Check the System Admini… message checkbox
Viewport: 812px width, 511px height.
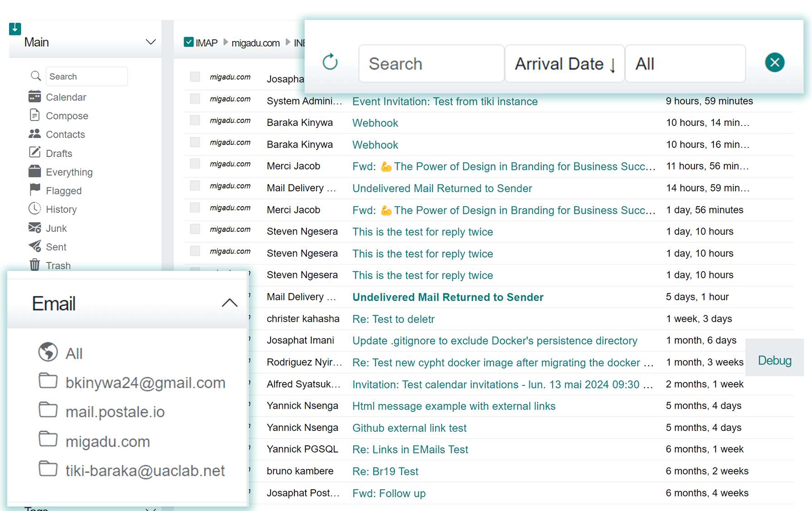pos(195,98)
